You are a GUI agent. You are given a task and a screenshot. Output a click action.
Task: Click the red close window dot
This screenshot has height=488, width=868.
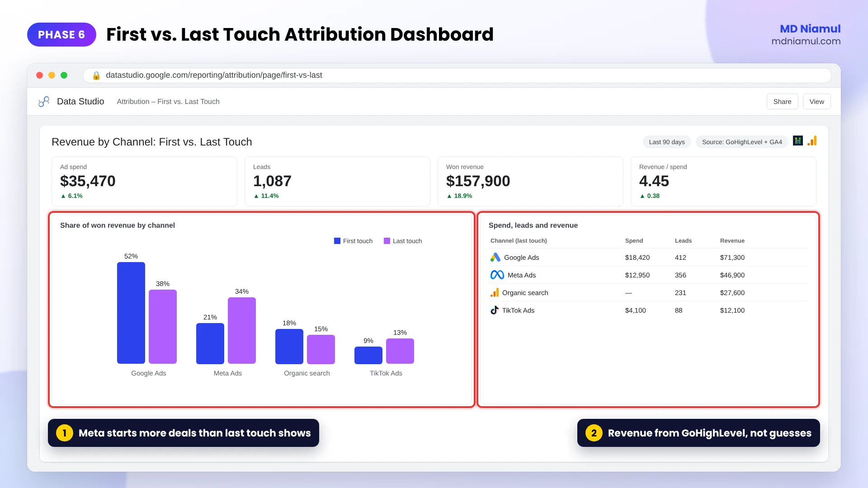coord(40,75)
